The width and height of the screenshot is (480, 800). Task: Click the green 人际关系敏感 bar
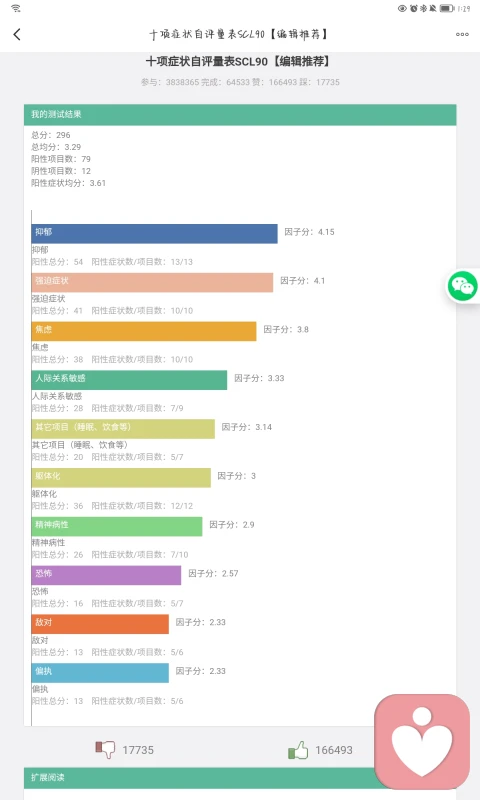coord(129,380)
